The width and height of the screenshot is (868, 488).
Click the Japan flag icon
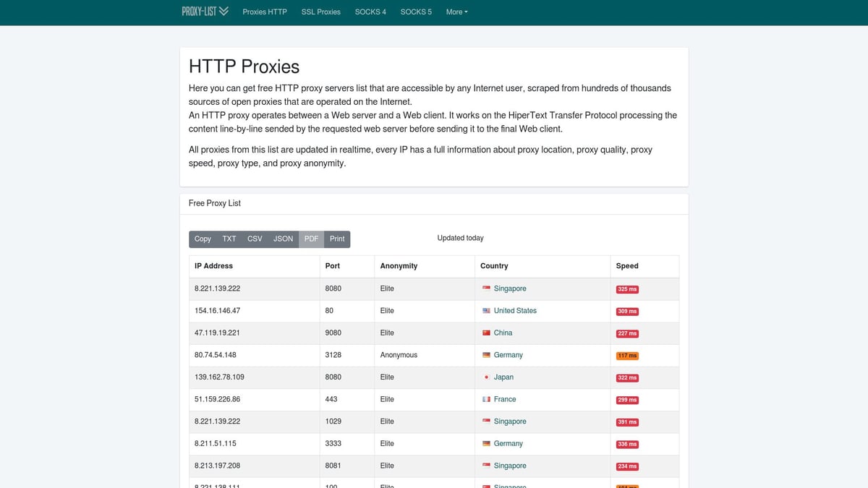pos(486,377)
